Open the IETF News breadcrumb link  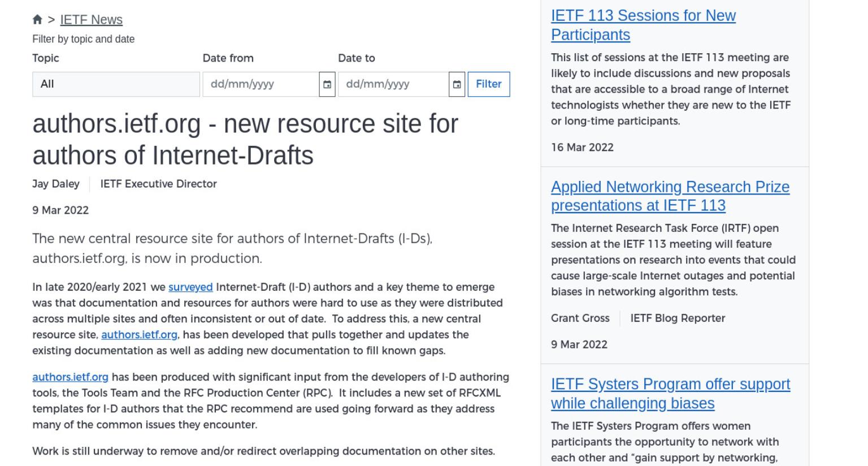pos(92,20)
